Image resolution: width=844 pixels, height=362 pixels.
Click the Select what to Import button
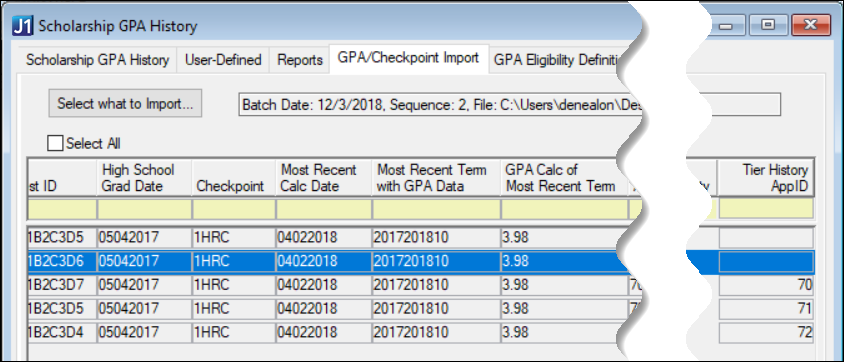coord(125,103)
